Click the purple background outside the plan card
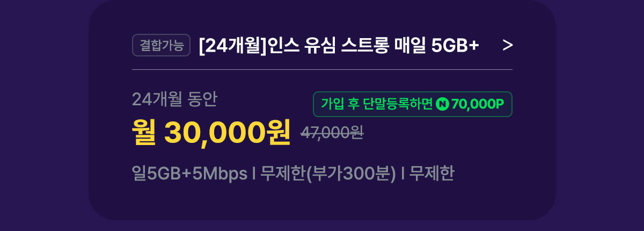Image resolution: width=644 pixels, height=231 pixels. 43,115
